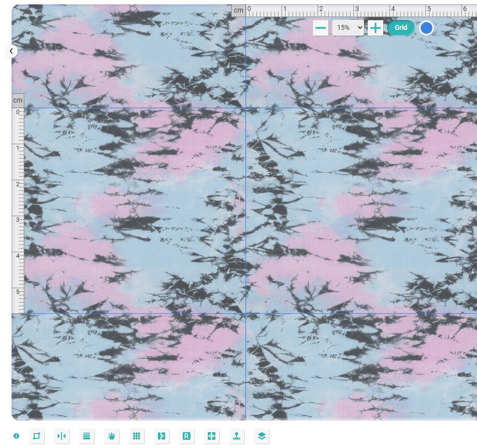The height and width of the screenshot is (448, 477).
Task: Collapse the side panel with left chevron
Action: click(11, 51)
